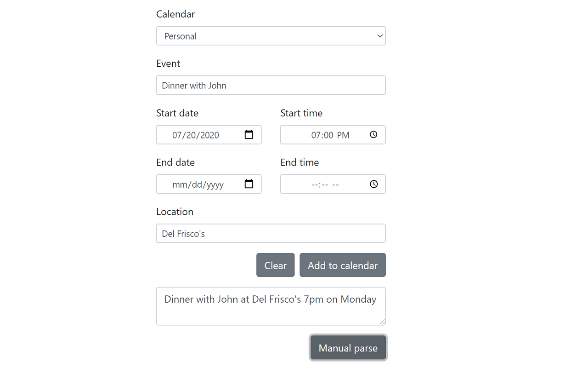This screenshot has height=368, width=588.
Task: Click the Add to calendar button
Action: click(343, 265)
